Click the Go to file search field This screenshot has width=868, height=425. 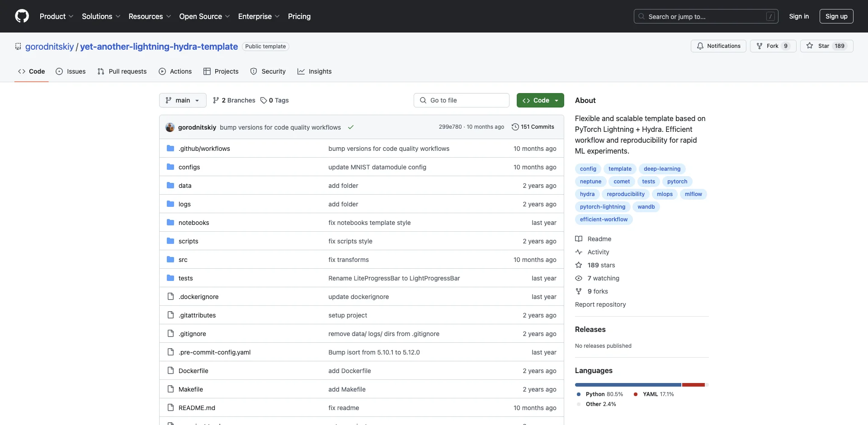tap(462, 100)
